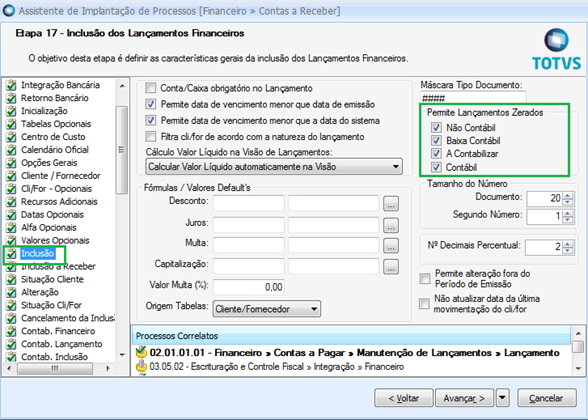Click the check icon beside Datas Opcionais
Viewport: 588px width, 420px height.
click(11, 215)
